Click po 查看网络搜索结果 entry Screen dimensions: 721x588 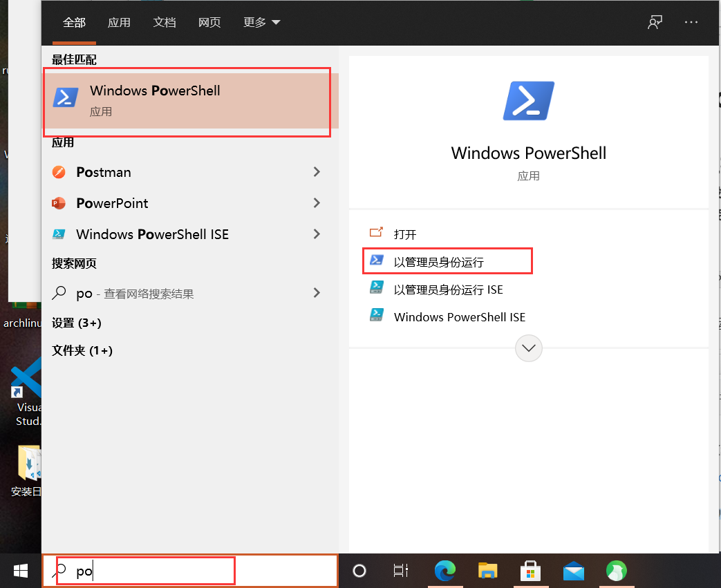coord(190,293)
